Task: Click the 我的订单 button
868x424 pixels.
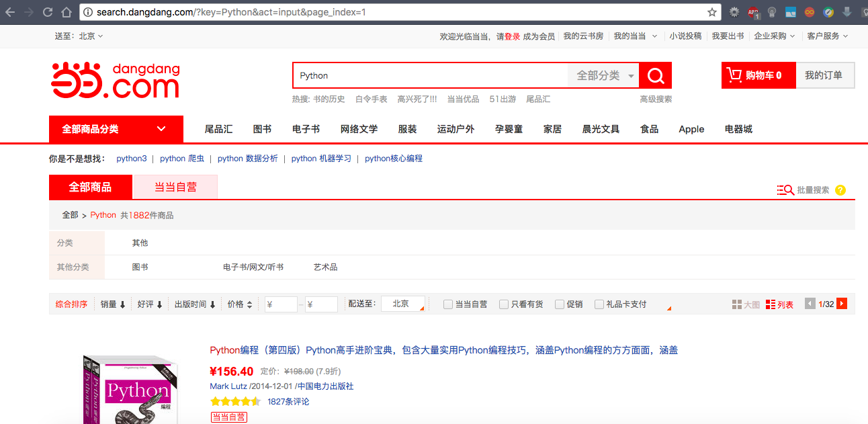Action: tap(824, 75)
